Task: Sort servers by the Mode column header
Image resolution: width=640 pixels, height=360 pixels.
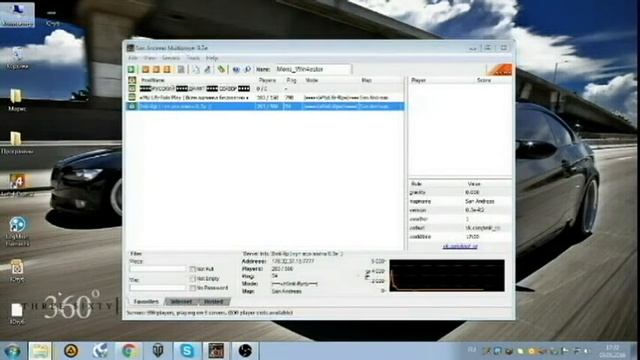Action: [331, 80]
